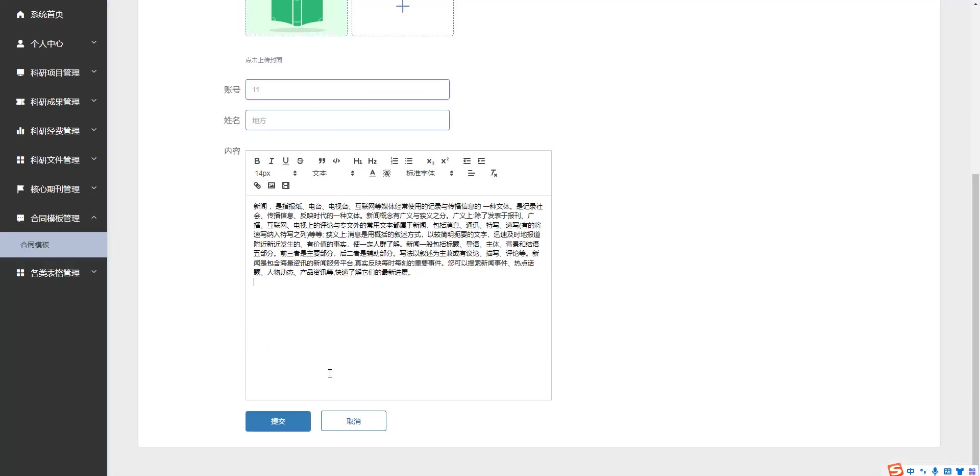Toggle italic formatting in editor toolbar
The image size is (980, 476).
coord(272,161)
